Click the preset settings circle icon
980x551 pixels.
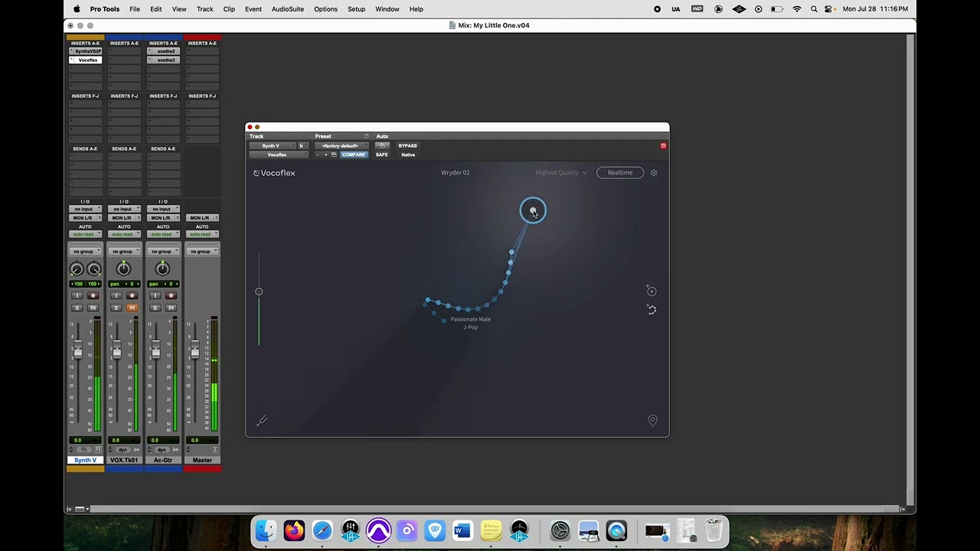(x=366, y=136)
